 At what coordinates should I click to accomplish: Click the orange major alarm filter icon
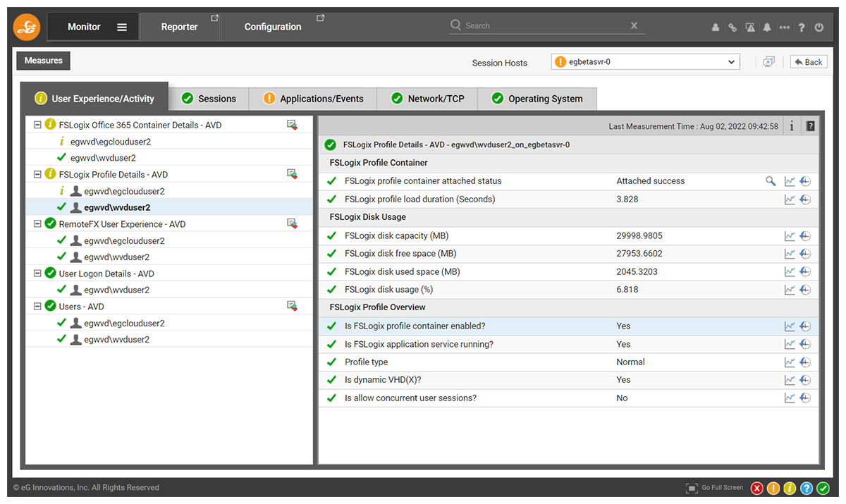(773, 488)
